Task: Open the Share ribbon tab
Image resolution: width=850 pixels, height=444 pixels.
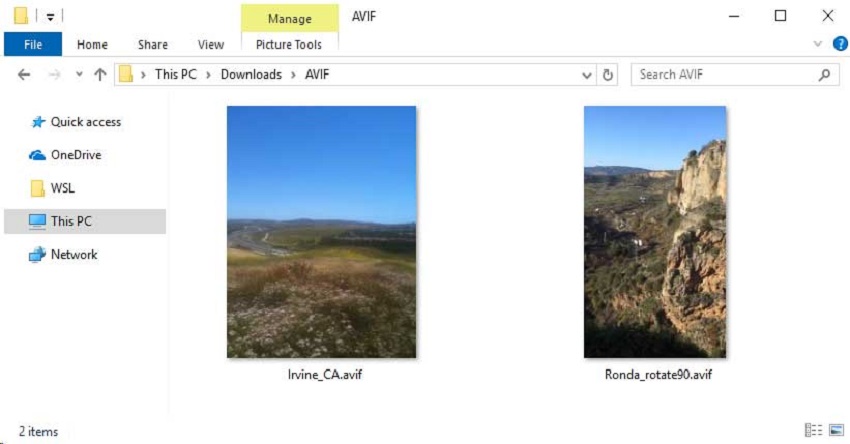Action: pyautogui.click(x=153, y=44)
